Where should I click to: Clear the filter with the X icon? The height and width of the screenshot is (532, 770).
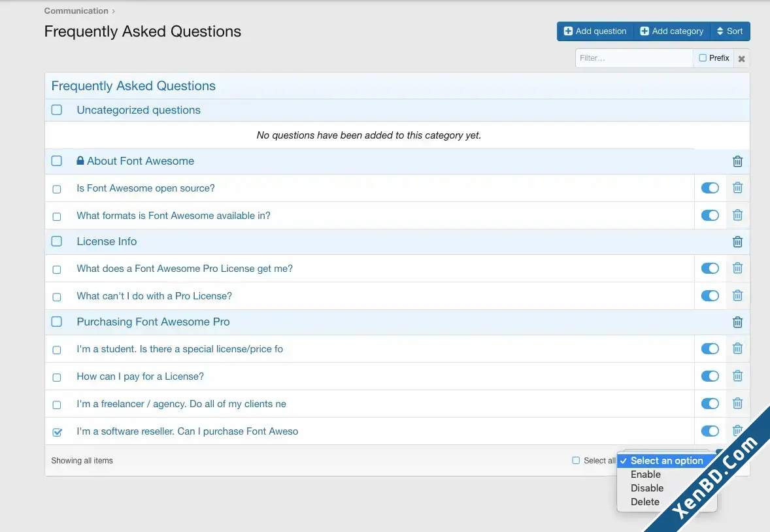741,58
